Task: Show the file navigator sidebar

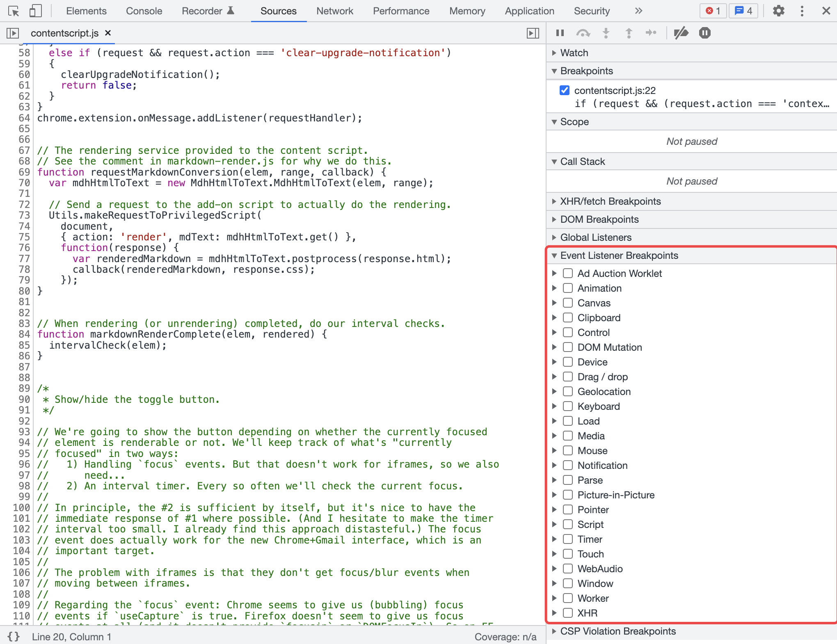Action: [x=13, y=33]
